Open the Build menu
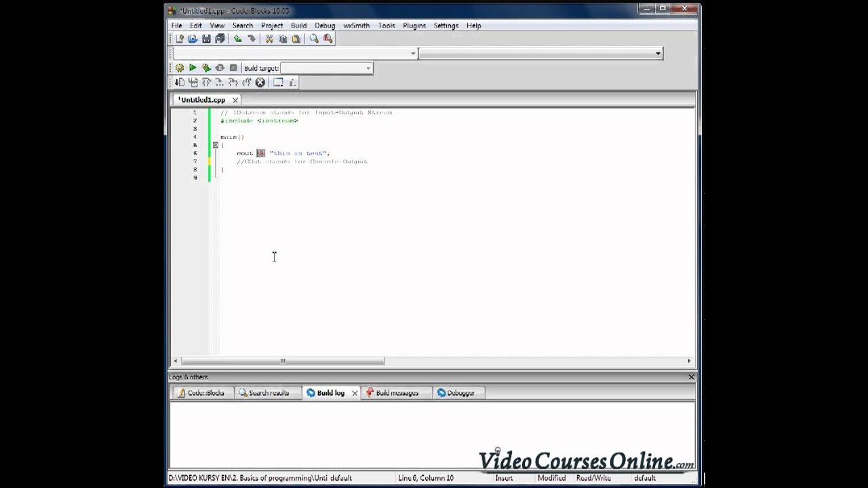Screen dimensions: 868x488 pos(298,26)
